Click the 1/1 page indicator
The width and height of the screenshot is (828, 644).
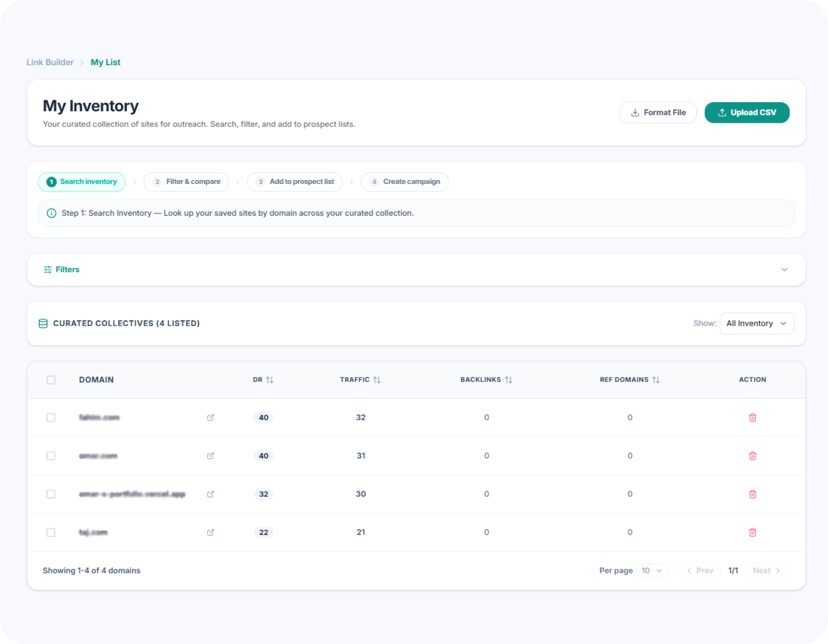(733, 570)
